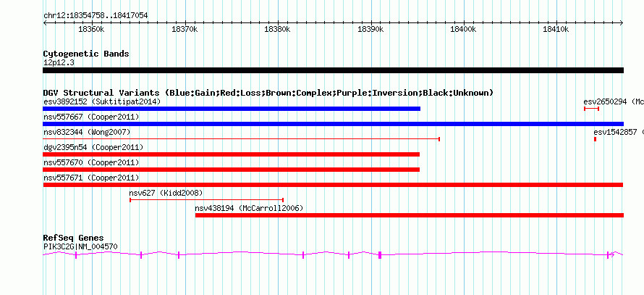
Task: Click the 18390k ruler tick label
Action: click(x=371, y=29)
